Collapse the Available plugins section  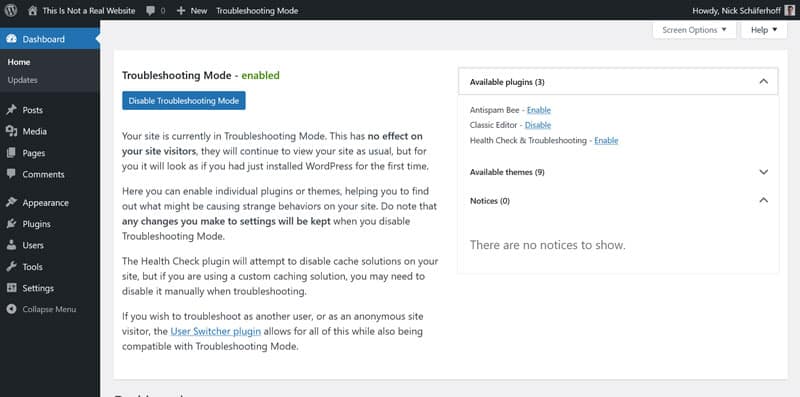(763, 81)
